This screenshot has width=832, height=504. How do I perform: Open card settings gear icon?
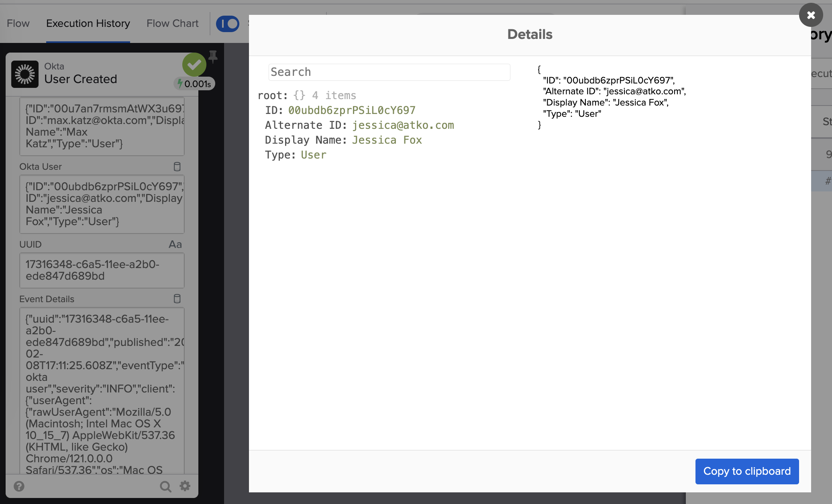pyautogui.click(x=185, y=486)
